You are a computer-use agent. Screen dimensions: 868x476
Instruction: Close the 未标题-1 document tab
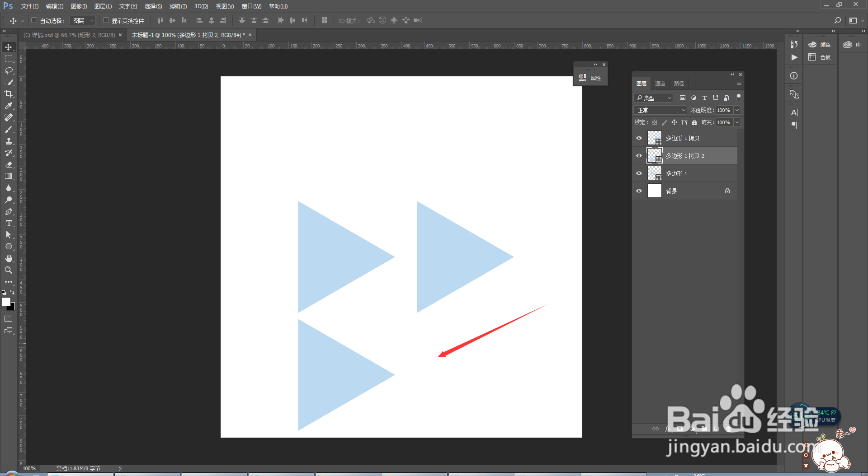tap(250, 35)
